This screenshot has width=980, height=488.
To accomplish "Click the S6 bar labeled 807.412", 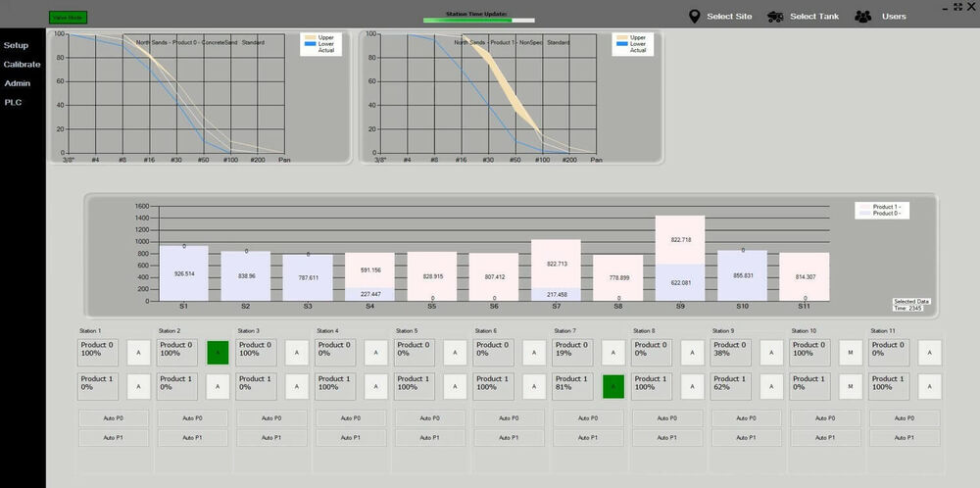I will point(494,276).
